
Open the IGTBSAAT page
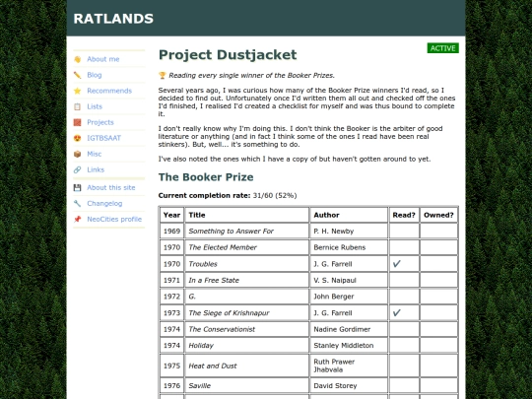103,138
